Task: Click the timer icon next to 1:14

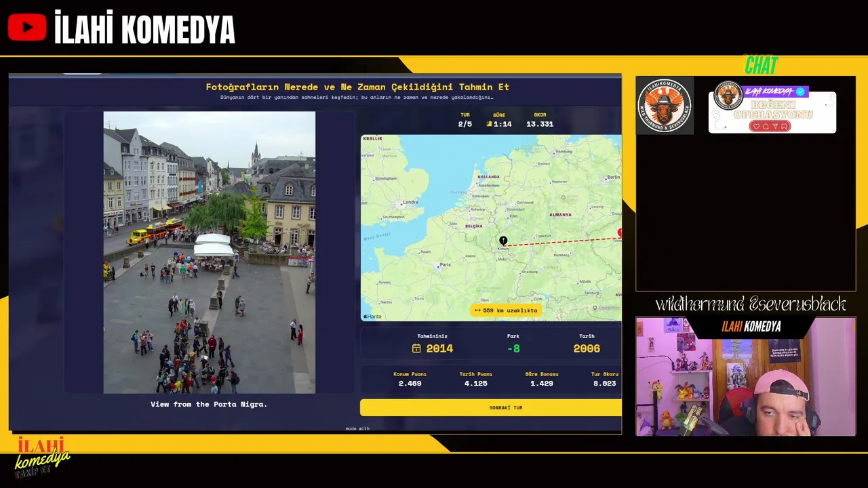Action: (489, 124)
